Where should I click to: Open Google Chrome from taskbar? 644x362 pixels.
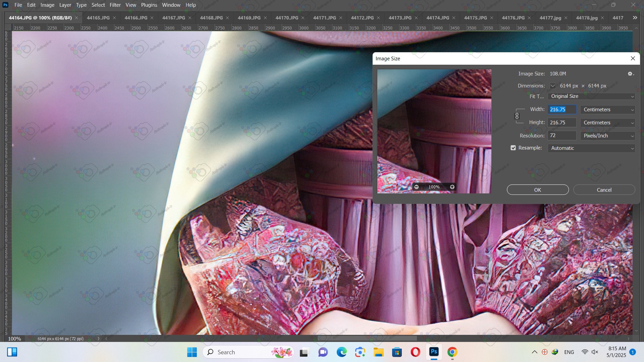[x=452, y=352]
